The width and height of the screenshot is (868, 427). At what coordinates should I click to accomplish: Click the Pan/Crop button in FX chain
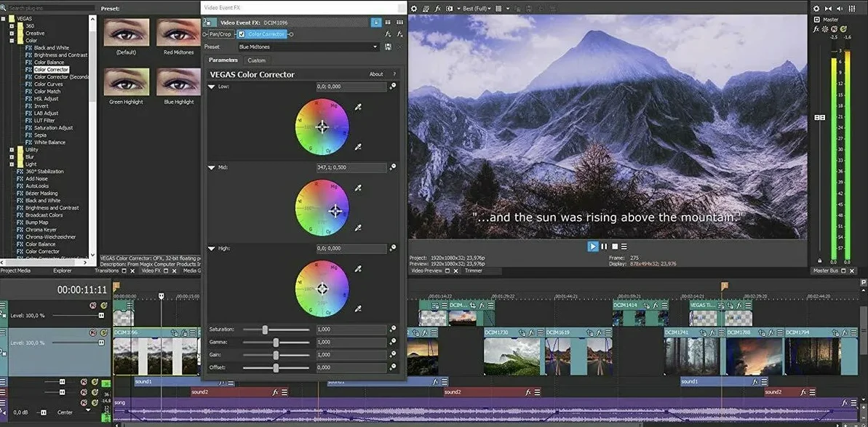pos(220,34)
